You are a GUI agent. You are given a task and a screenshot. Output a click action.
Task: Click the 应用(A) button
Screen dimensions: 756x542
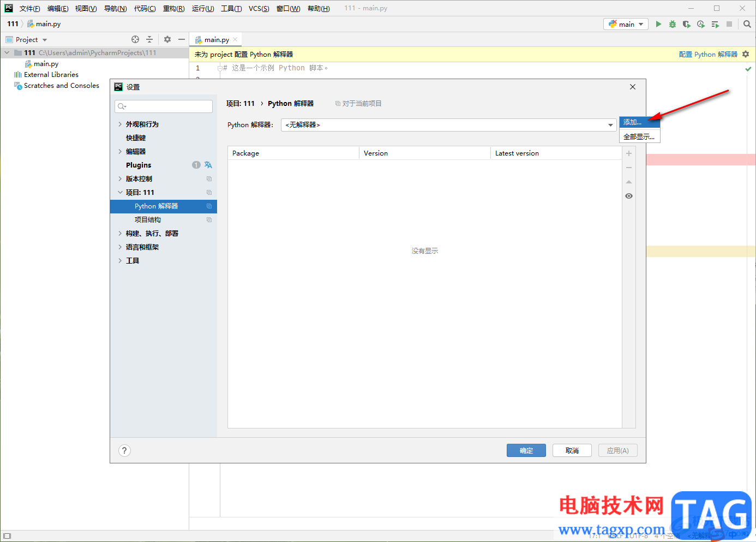point(618,450)
